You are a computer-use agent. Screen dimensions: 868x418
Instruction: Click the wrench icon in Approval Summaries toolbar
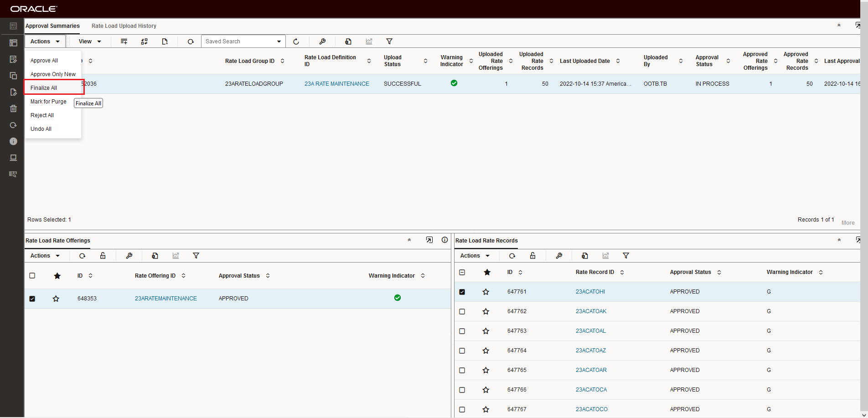pyautogui.click(x=322, y=41)
